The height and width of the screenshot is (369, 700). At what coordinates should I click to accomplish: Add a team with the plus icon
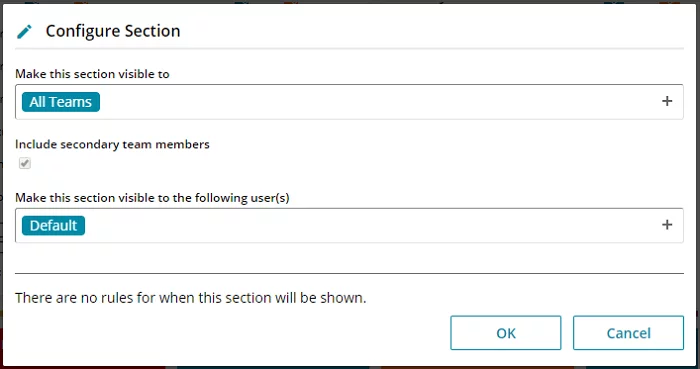[667, 101]
